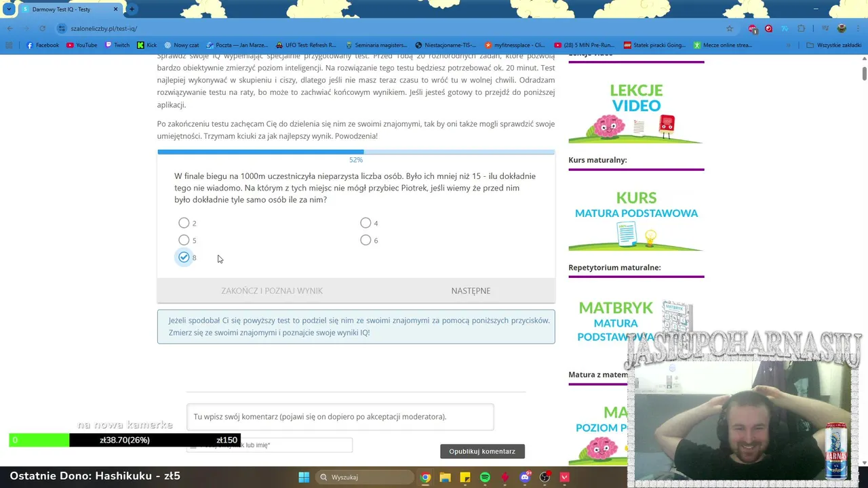Select answer option 5
Screen dimensions: 868x488
(x=184, y=240)
